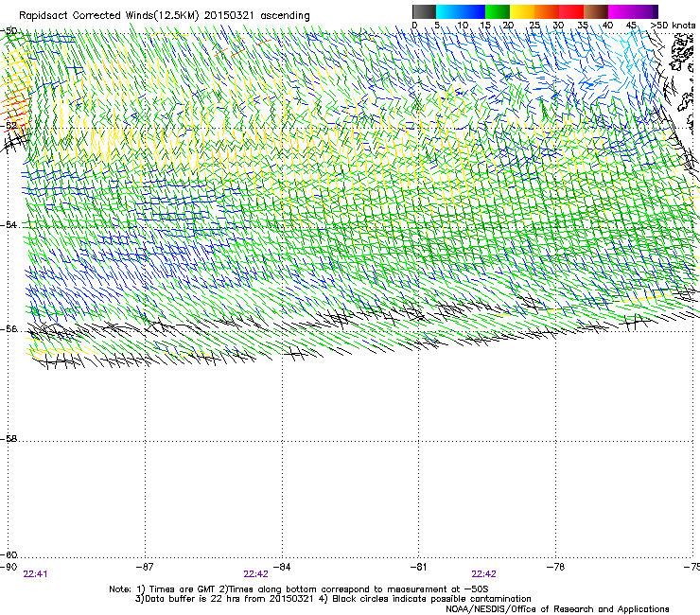Click the '-81' longitude axis label
Viewport: 700px width, 615px height.
pyautogui.click(x=418, y=567)
